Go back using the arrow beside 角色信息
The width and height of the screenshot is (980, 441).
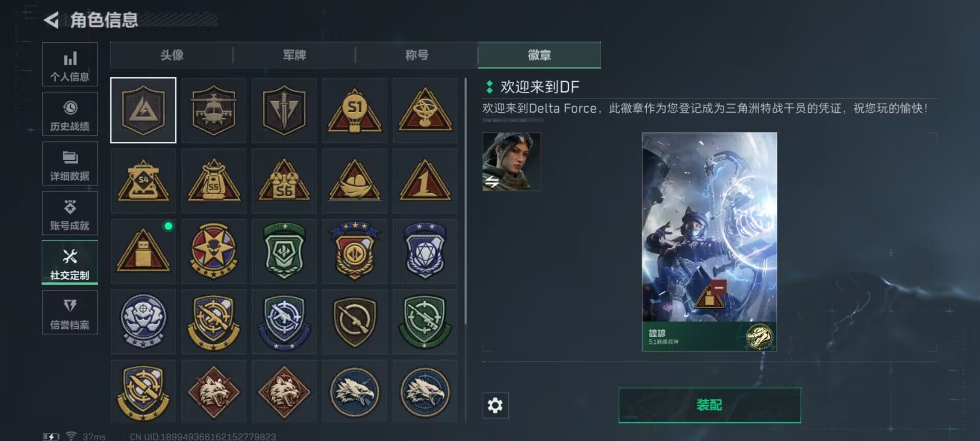click(51, 20)
